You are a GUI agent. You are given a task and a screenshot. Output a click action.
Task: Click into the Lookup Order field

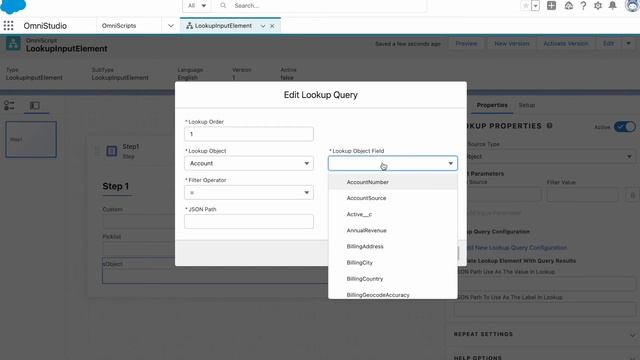(249, 134)
